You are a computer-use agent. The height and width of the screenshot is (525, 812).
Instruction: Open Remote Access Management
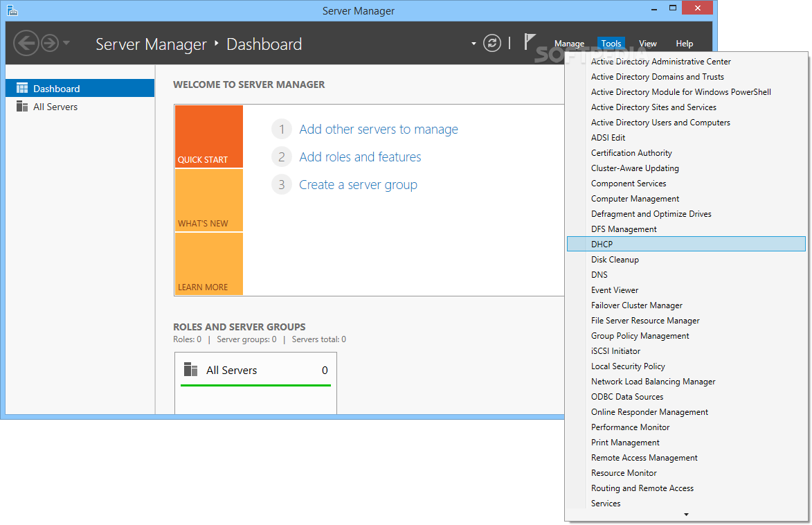(x=686, y=458)
